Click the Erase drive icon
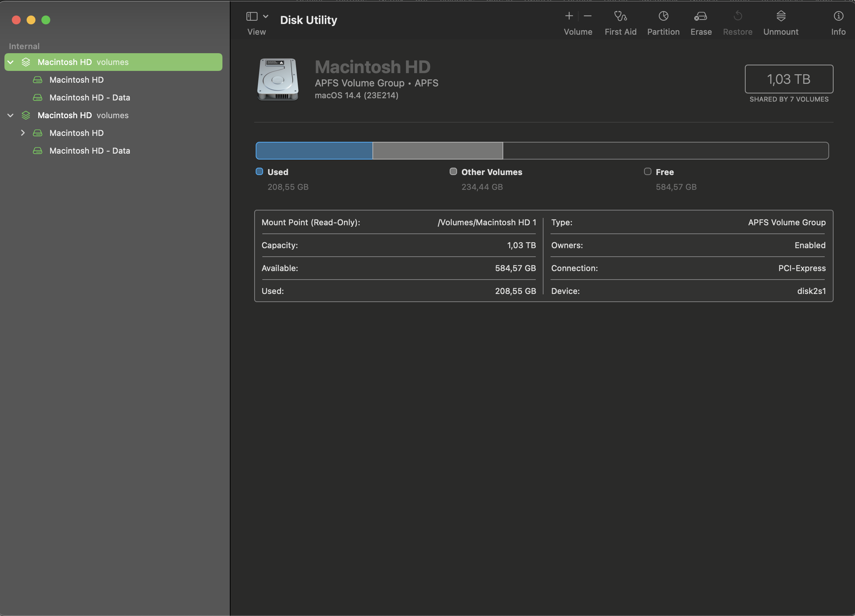This screenshot has height=616, width=855. [x=701, y=16]
